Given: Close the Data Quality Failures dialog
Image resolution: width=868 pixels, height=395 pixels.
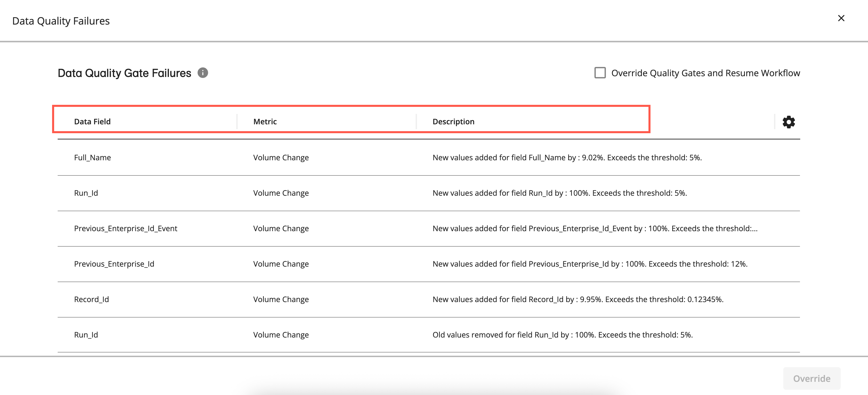Looking at the screenshot, I should tap(841, 18).
